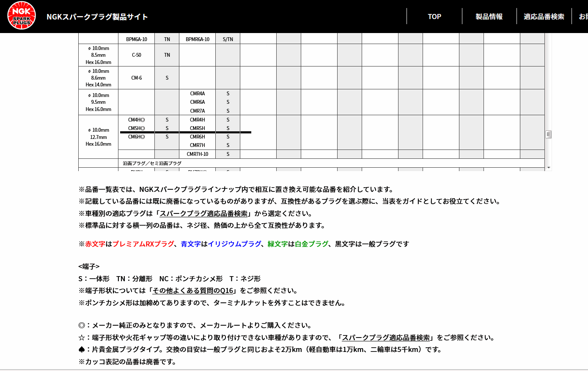Screen dimensions: 588x371
Task: Click the CM4H◎ part number
Action: coord(137,120)
